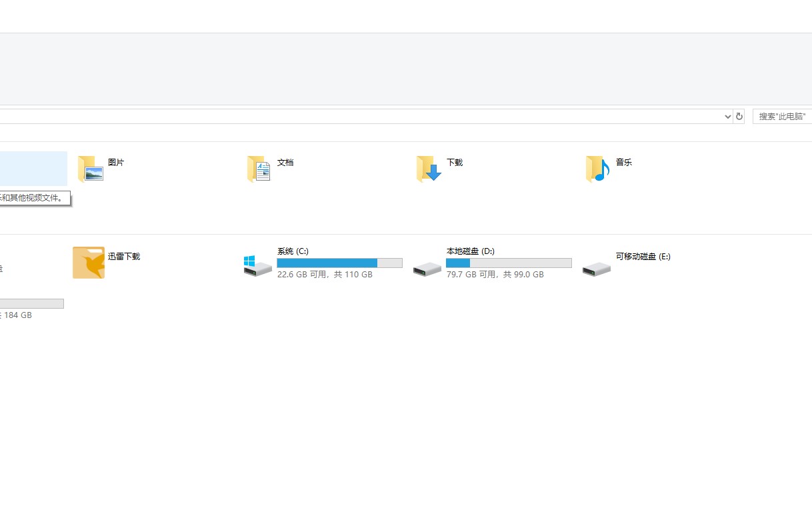The width and height of the screenshot is (812, 530).
Task: Select the 迅雷下载 label text
Action: pyautogui.click(x=124, y=256)
